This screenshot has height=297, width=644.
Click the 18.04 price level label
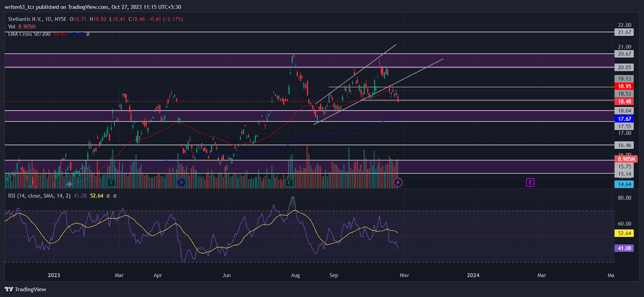coord(624,111)
